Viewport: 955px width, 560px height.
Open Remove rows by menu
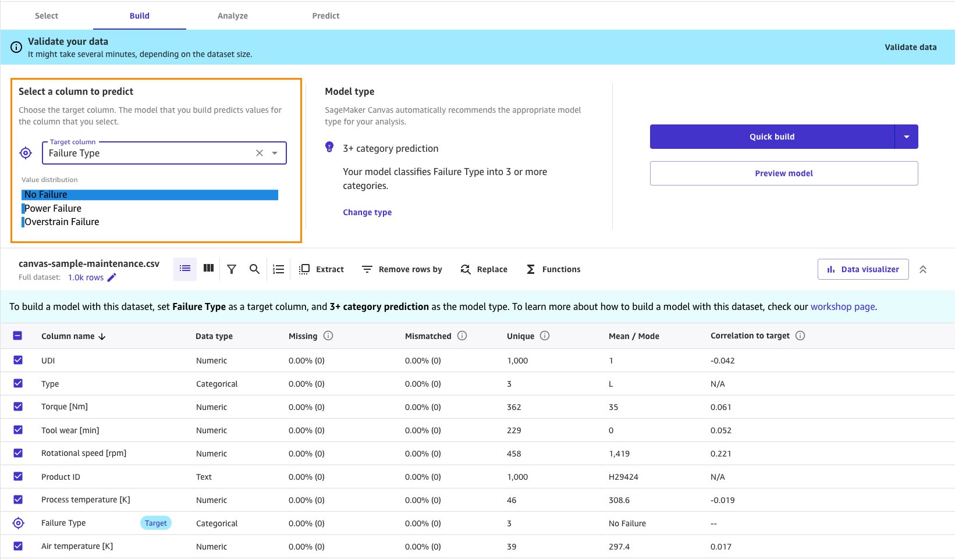click(x=402, y=269)
